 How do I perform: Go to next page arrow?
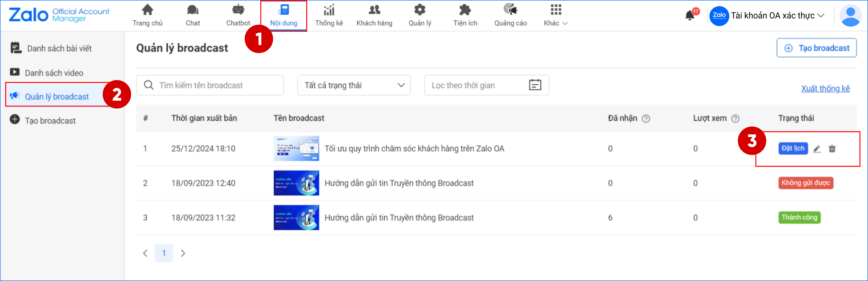tap(183, 253)
